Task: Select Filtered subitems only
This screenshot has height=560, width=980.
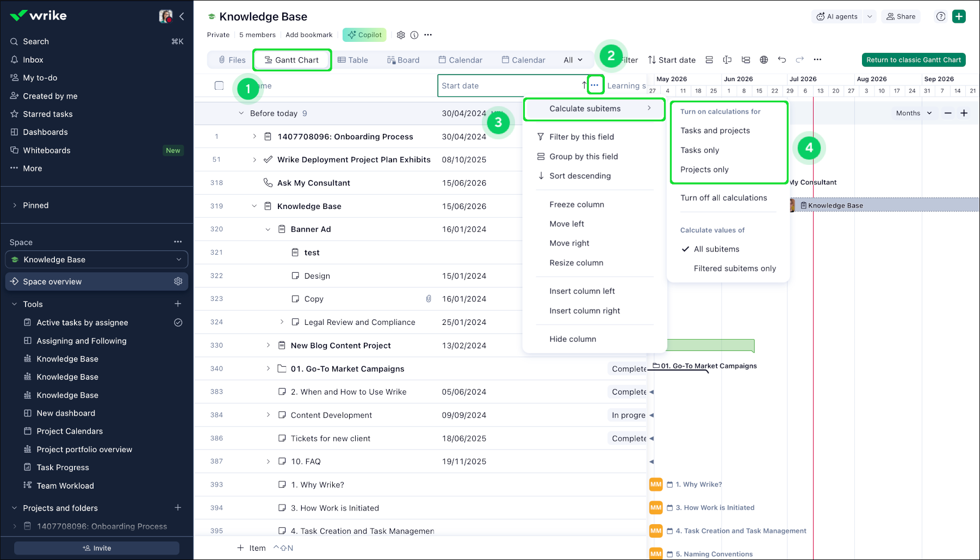Action: pos(735,268)
